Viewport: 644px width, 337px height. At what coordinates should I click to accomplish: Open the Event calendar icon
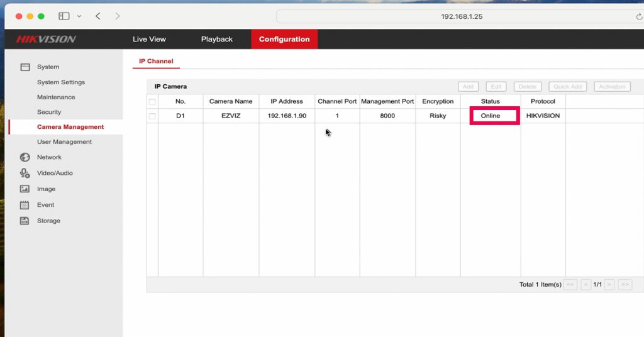(x=25, y=205)
